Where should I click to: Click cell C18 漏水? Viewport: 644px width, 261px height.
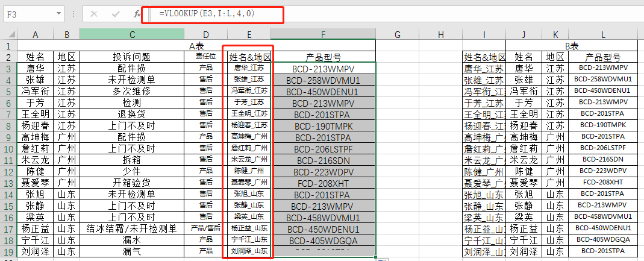tap(132, 239)
